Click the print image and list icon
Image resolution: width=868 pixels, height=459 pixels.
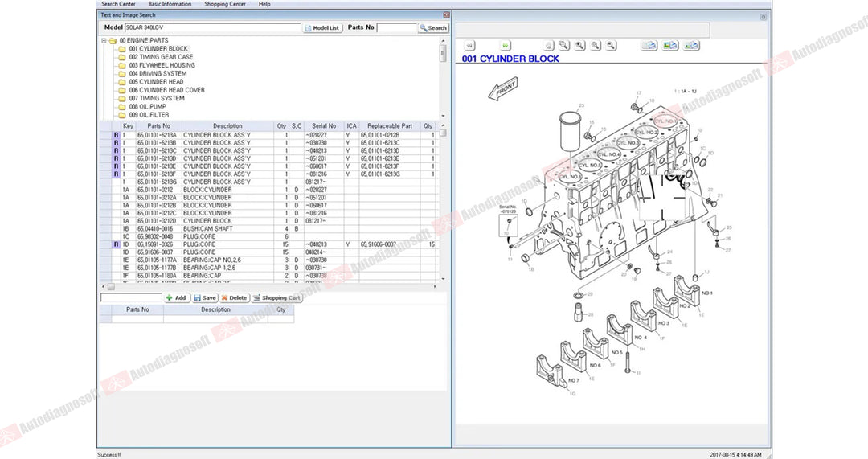(x=670, y=45)
